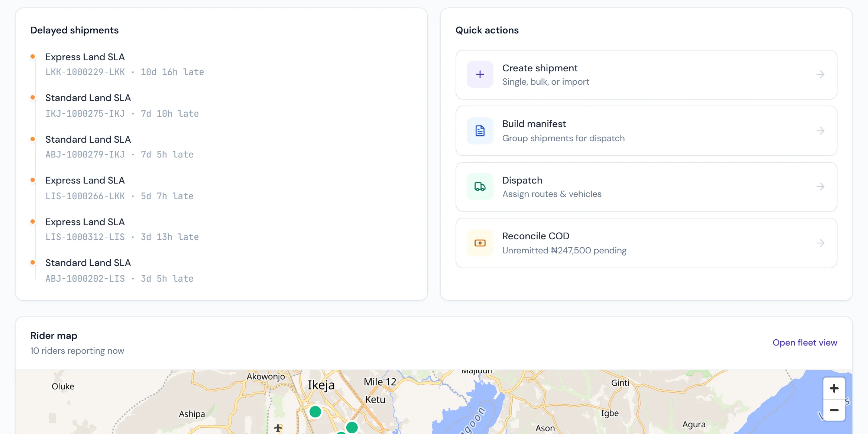Image resolution: width=868 pixels, height=434 pixels.
Task: Click the arrow on the Reconcile COD card
Action: click(820, 243)
